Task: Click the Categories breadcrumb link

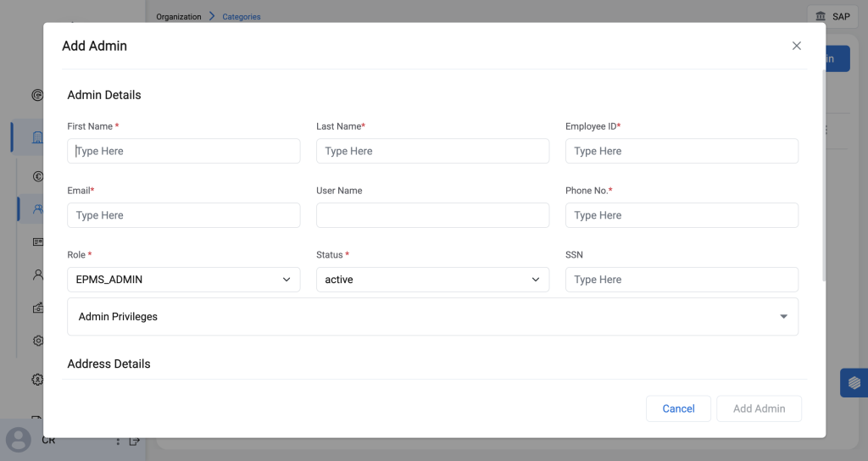Action: coord(242,17)
